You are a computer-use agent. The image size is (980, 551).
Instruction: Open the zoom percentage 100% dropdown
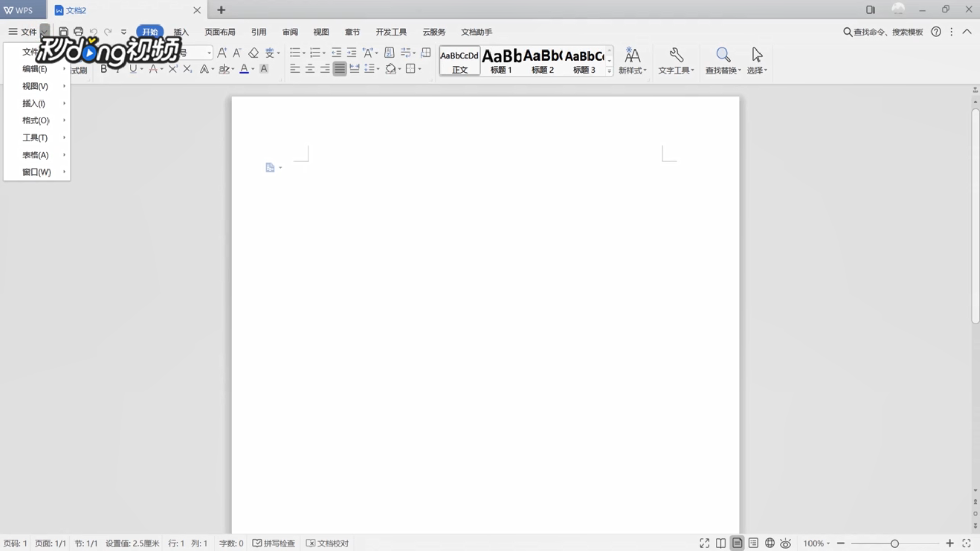pyautogui.click(x=817, y=543)
